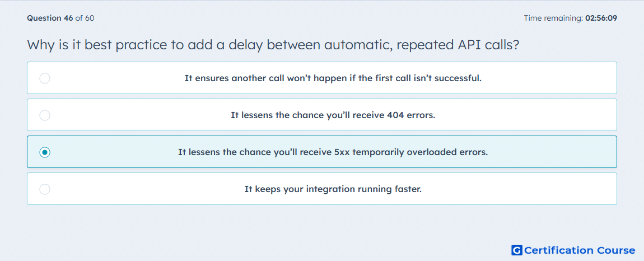The width and height of the screenshot is (644, 261).
Task: Choose answer text 'It lessens the chance you'll receive 404 errors'
Action: 333,115
